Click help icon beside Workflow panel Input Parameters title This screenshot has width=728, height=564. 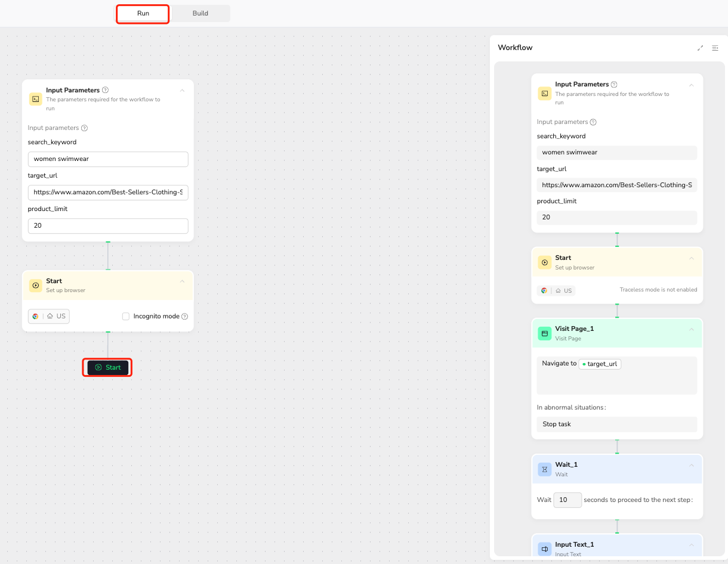coord(614,85)
